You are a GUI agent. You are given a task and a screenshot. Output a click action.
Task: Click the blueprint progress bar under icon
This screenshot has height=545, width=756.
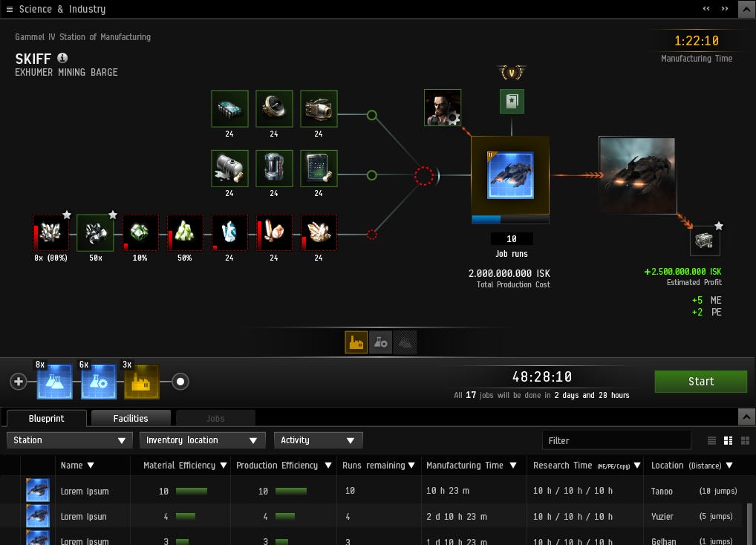(x=510, y=220)
